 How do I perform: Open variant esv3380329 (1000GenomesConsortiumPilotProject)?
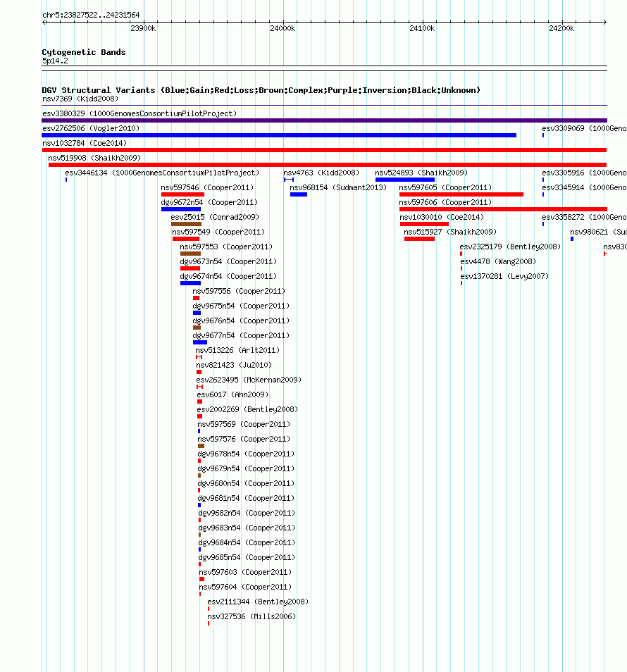139,113
